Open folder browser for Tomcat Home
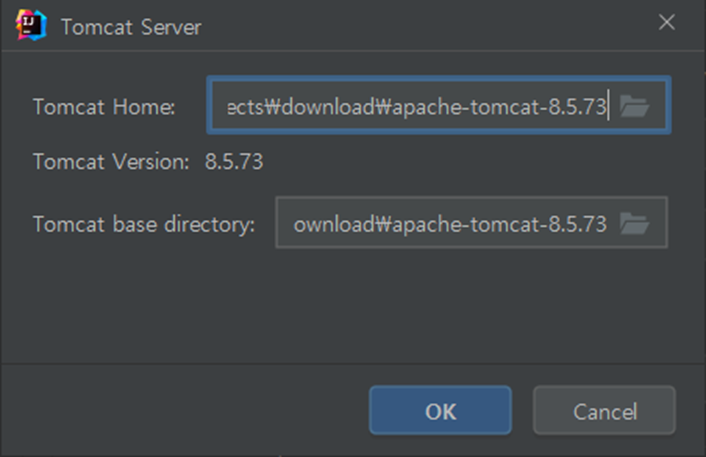The image size is (706, 457). (635, 106)
